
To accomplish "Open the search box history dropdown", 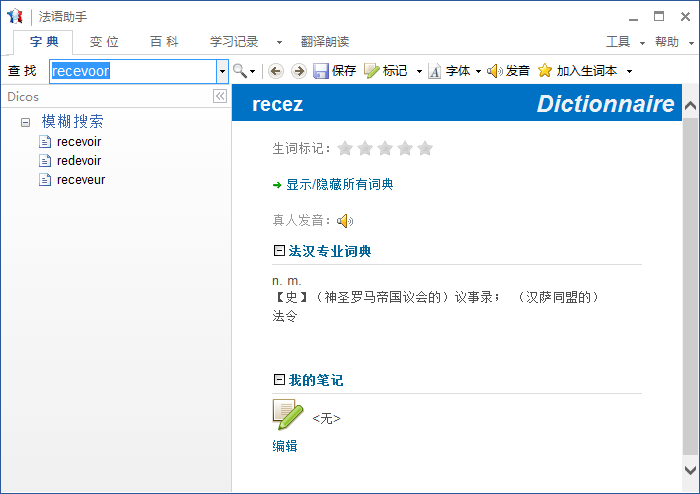I will click(x=222, y=71).
